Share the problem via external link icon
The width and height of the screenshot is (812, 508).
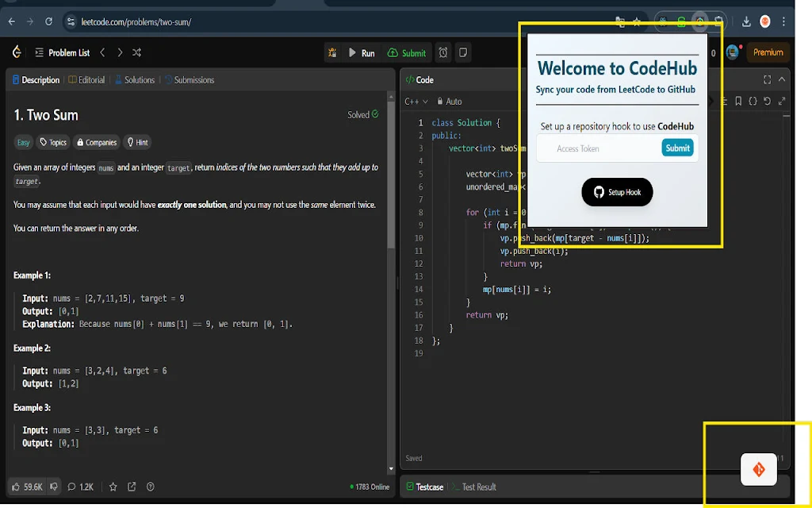(x=132, y=487)
